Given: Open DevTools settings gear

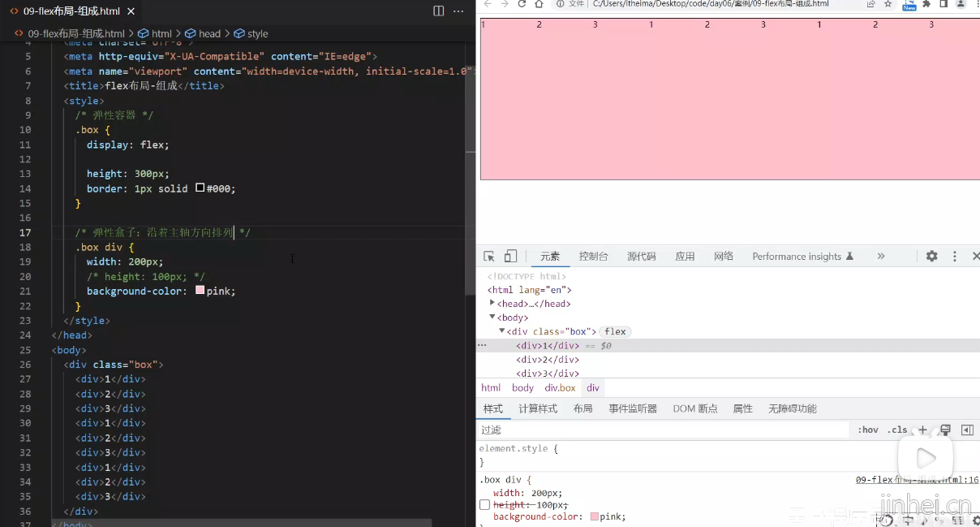Looking at the screenshot, I should click(x=932, y=257).
